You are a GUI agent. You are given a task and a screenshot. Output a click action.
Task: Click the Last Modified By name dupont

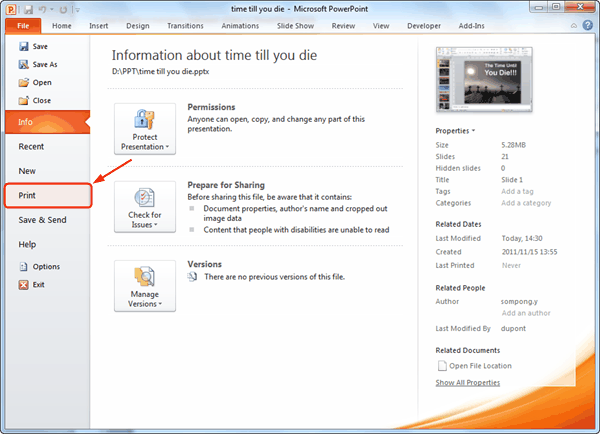[x=513, y=328]
